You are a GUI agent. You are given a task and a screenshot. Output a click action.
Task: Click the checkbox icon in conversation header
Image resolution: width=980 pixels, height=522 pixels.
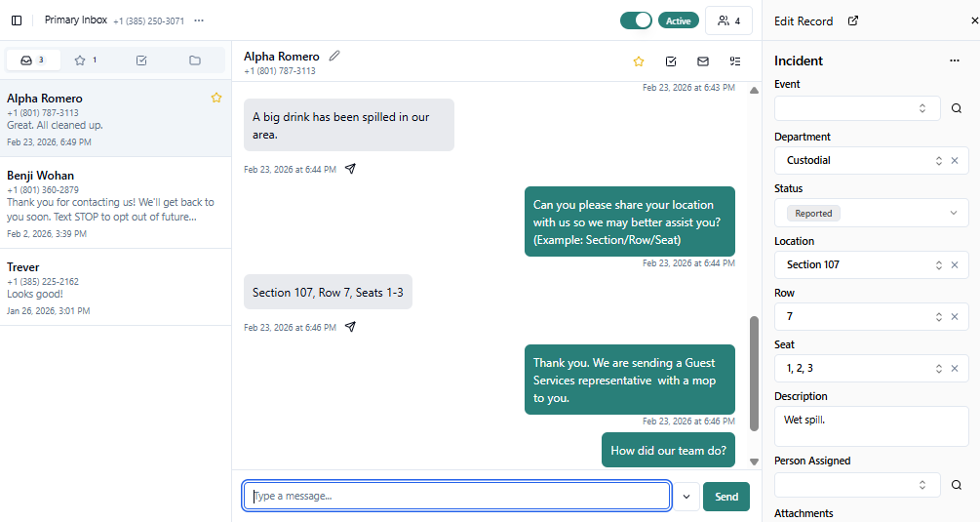671,61
